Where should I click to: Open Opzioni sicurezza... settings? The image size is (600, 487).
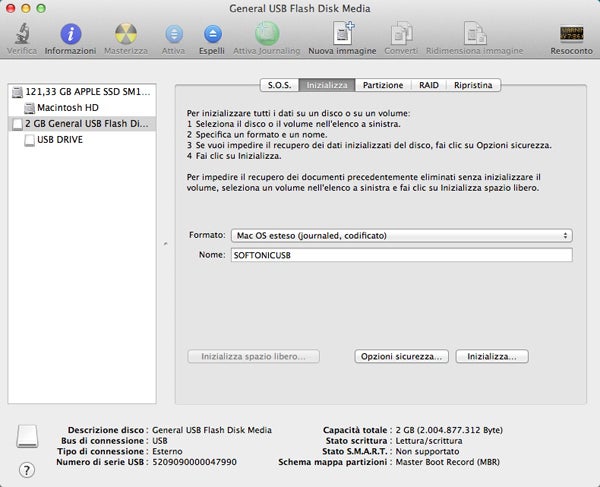click(400, 356)
